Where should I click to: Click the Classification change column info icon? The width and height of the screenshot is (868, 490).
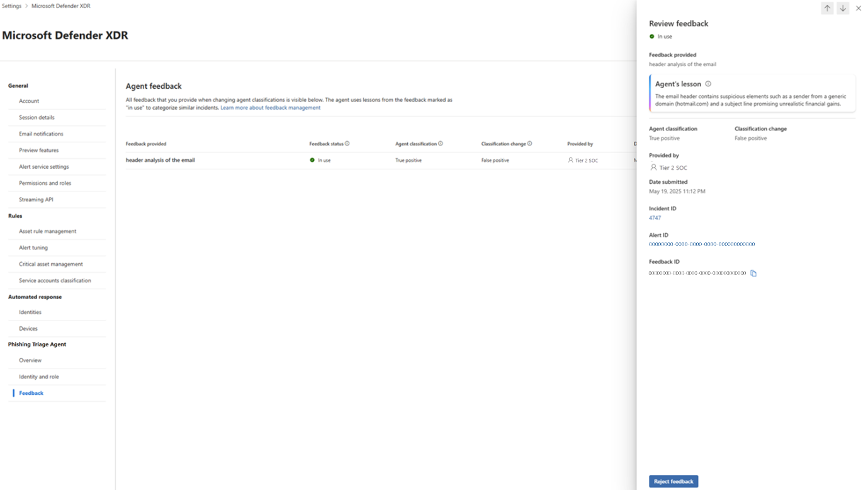[530, 144]
